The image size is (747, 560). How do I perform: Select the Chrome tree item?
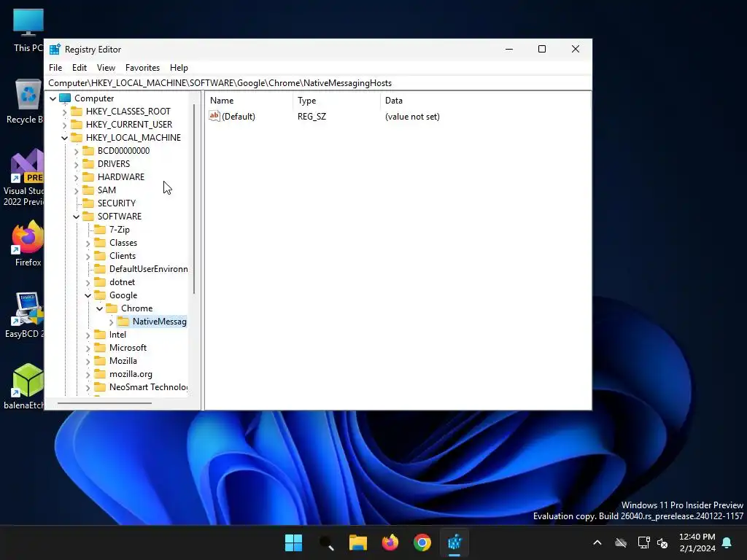tap(136, 308)
